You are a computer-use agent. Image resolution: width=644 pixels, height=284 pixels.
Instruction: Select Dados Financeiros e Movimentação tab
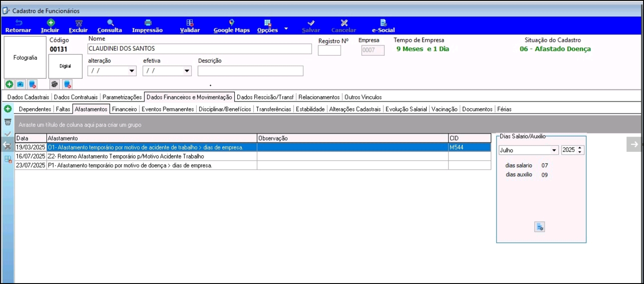coord(189,97)
